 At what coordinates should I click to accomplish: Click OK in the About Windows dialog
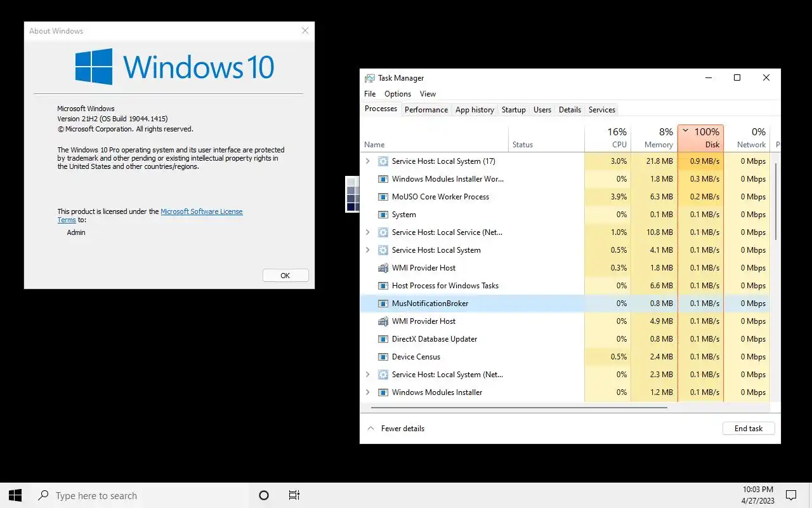point(285,276)
